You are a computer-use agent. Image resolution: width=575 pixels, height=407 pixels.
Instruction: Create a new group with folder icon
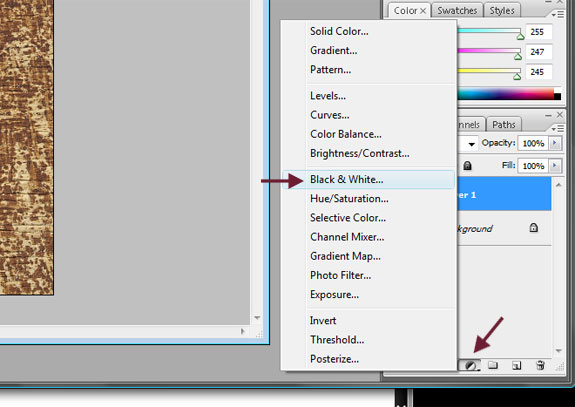point(493,365)
